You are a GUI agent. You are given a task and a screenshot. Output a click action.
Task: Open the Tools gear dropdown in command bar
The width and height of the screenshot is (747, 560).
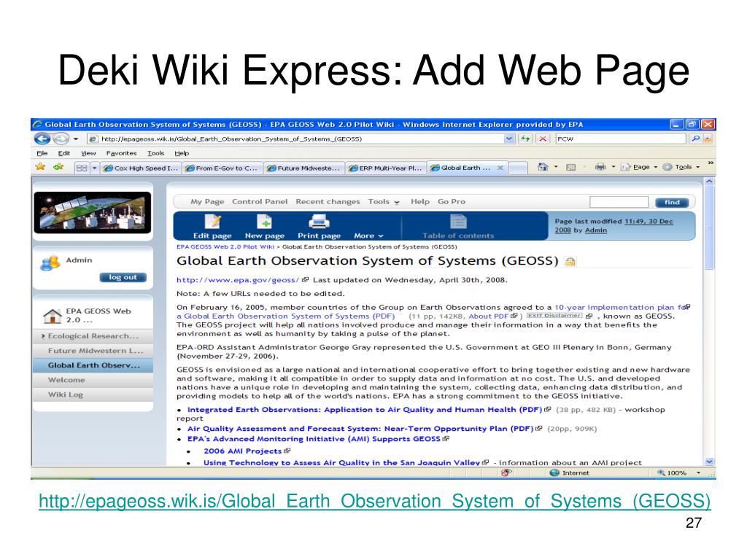(x=681, y=167)
